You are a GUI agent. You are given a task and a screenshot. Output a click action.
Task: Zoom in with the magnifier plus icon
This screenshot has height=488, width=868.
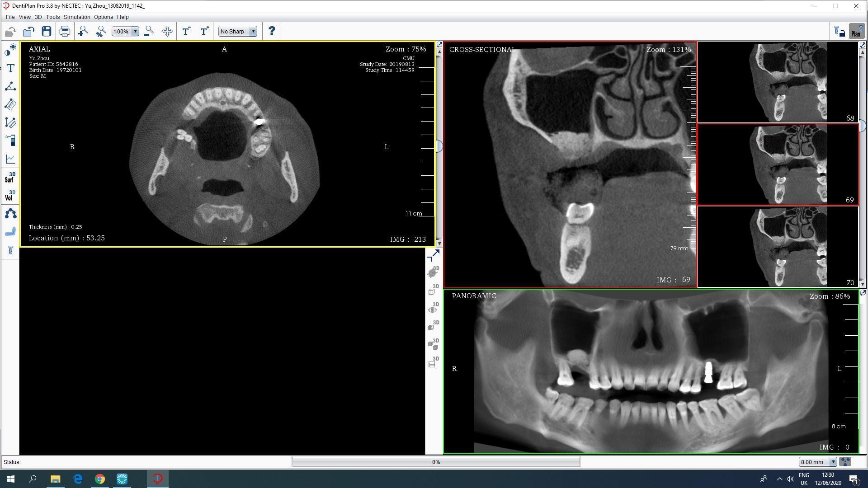(83, 31)
